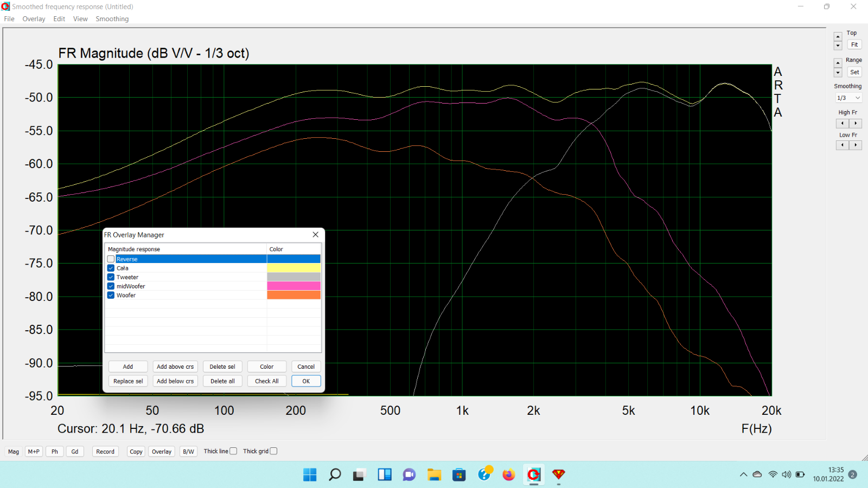Click the orange Woofer color swatch
868x488 pixels.
(293, 296)
